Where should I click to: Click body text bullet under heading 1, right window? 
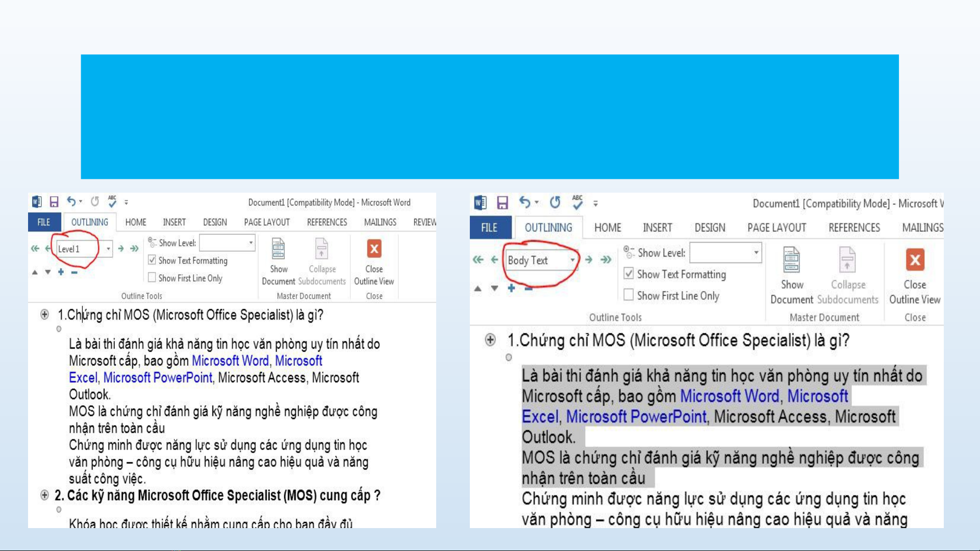509,357
